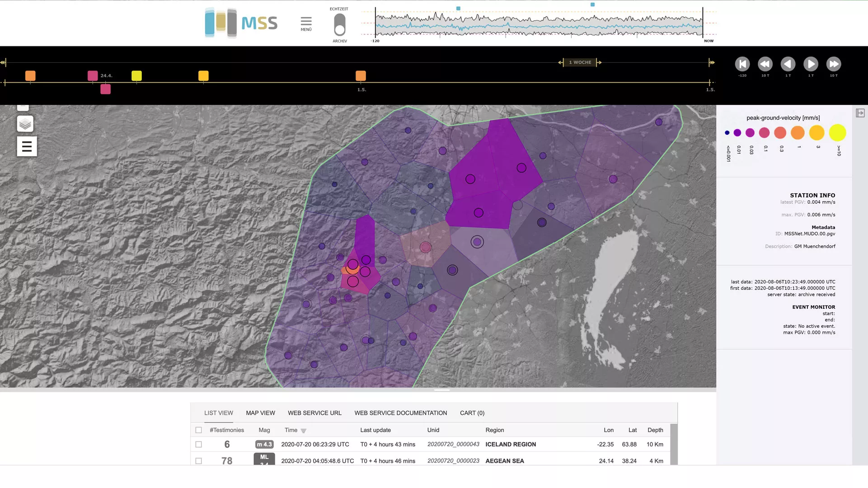Toggle the select-all checkbox in table header
The width and height of the screenshot is (868, 488).
click(198, 430)
